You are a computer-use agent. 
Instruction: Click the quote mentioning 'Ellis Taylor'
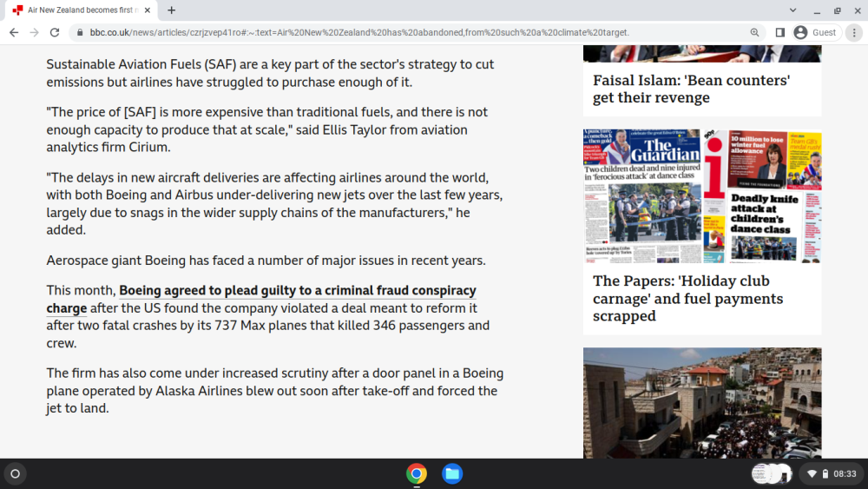tap(266, 129)
